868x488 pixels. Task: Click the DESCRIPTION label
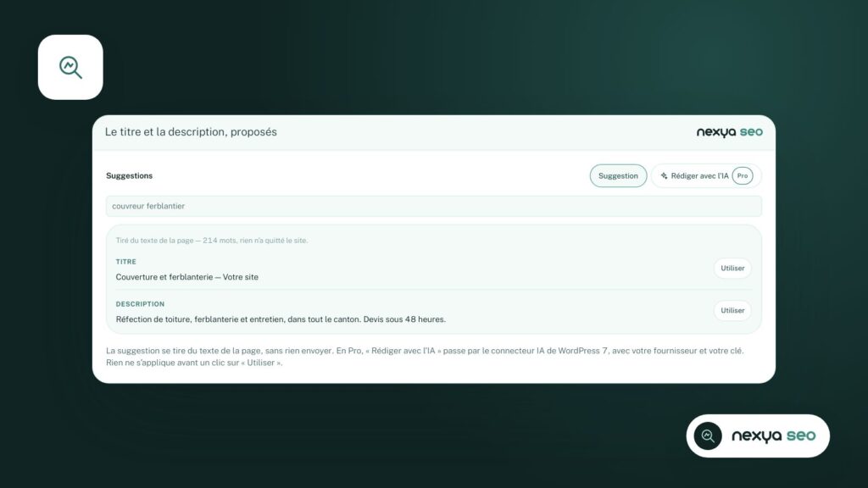pyautogui.click(x=140, y=304)
